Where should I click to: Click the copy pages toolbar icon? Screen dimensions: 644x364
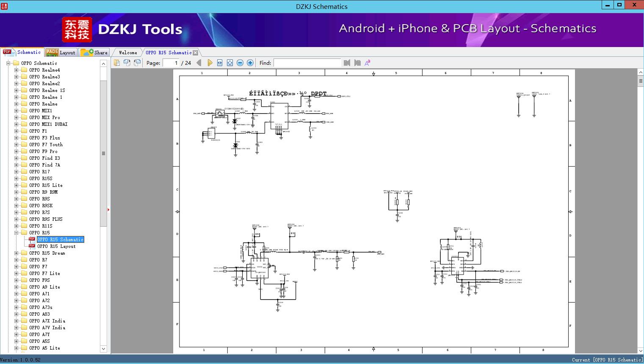[117, 63]
